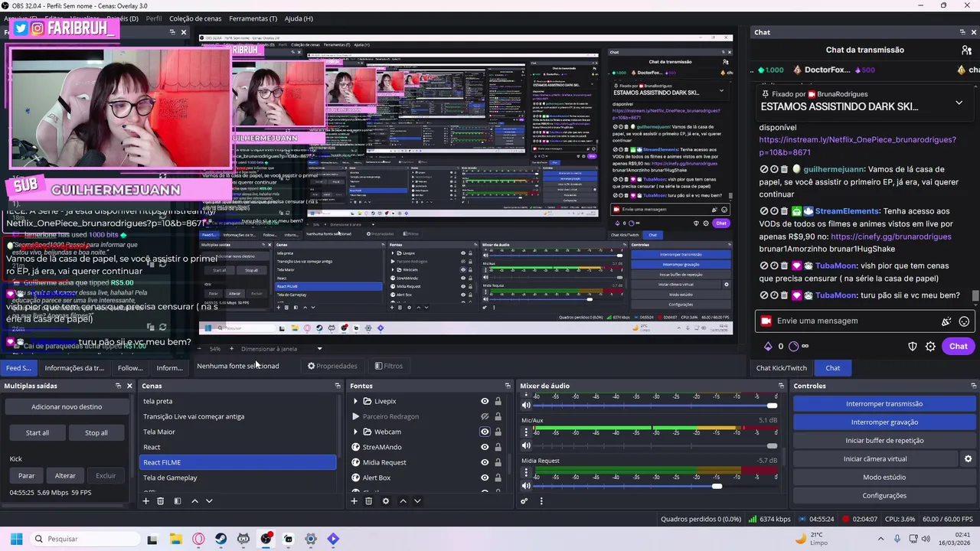Image resolution: width=980 pixels, height=551 pixels.
Task: Switch to Informações da tr... tab
Action: [x=74, y=368]
